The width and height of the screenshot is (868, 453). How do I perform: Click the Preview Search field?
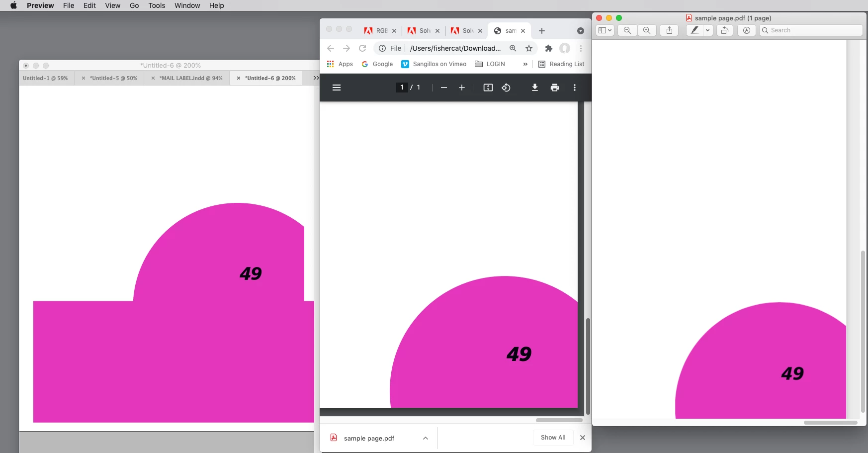coord(811,30)
